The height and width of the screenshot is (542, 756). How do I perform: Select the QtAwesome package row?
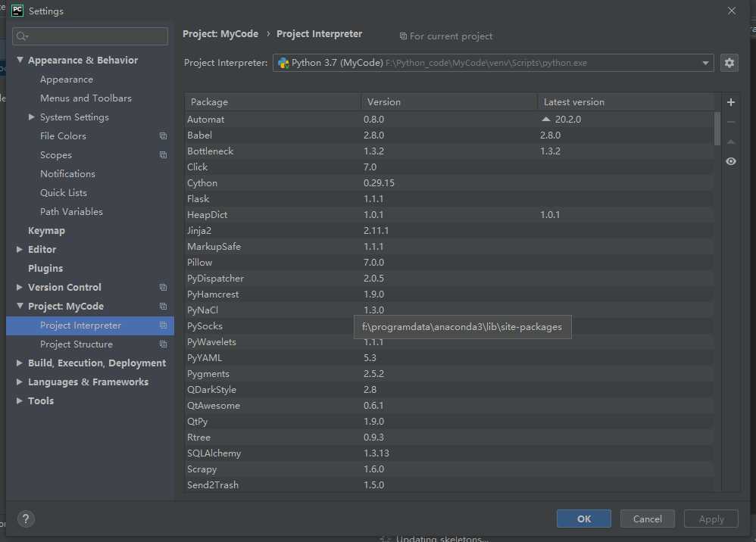(449, 405)
